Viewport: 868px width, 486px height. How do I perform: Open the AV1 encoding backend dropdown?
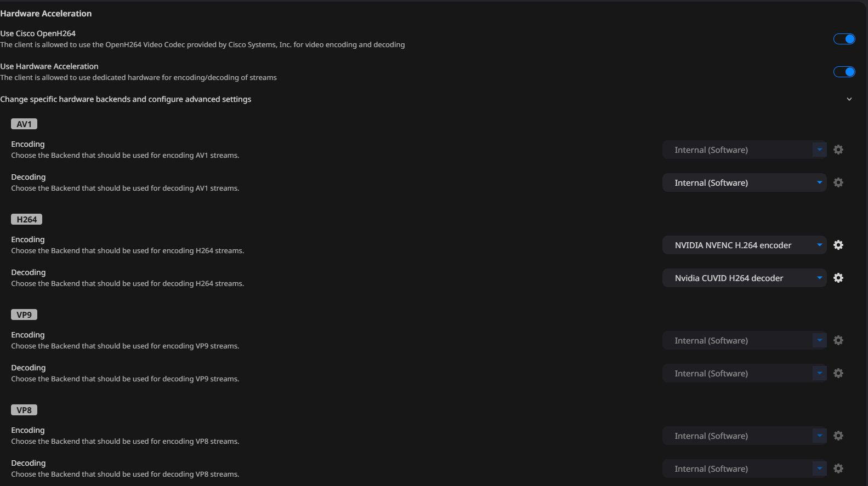(x=744, y=150)
